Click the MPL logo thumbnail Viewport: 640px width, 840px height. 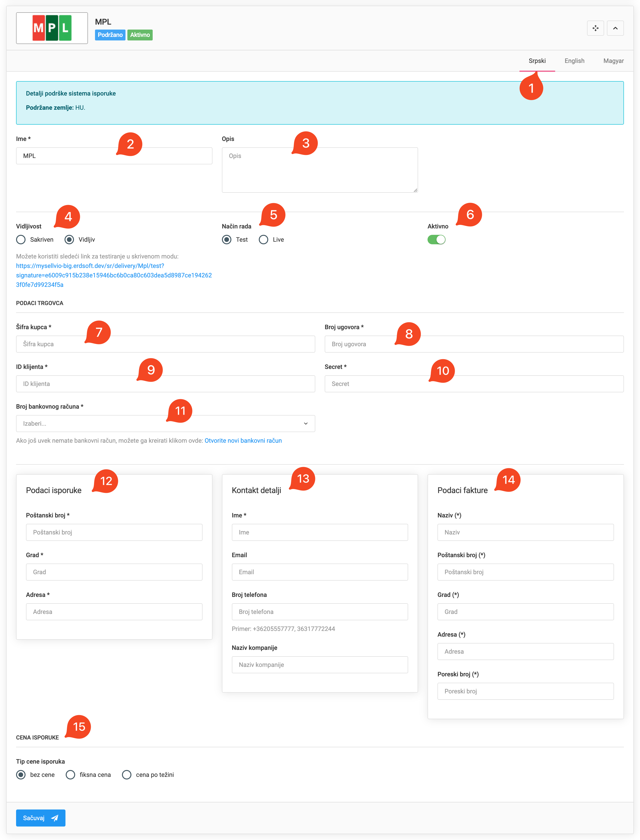click(x=52, y=28)
